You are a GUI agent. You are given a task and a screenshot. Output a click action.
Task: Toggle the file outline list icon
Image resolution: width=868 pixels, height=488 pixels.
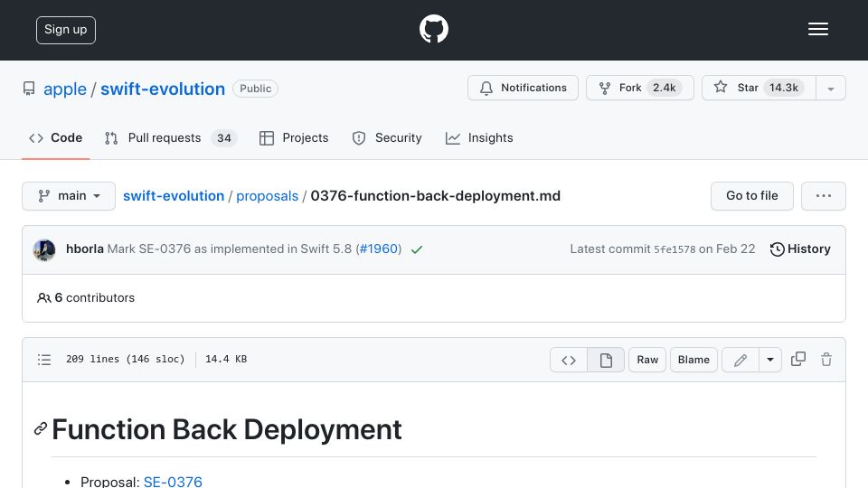point(44,360)
